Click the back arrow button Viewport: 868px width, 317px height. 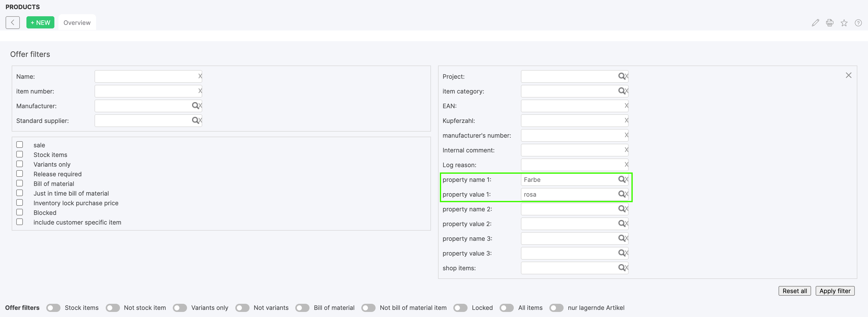(12, 23)
